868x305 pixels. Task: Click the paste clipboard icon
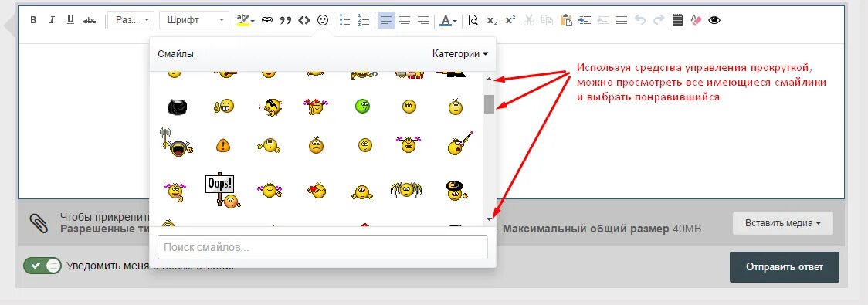pos(566,21)
